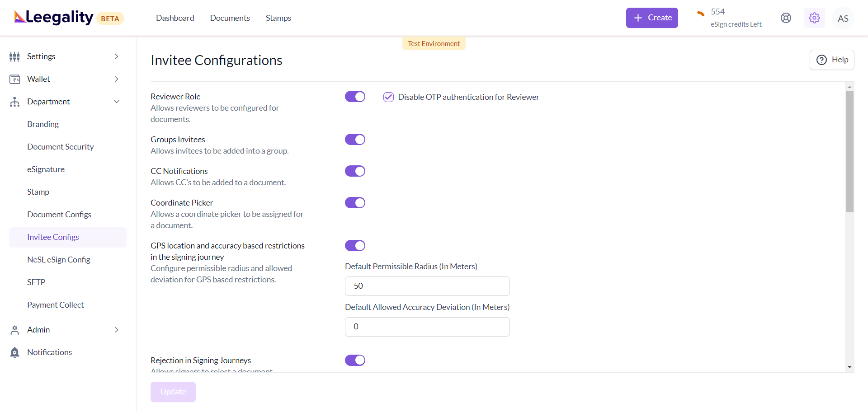Uncheck Disable OTP authentication for Reviewer

(388, 97)
